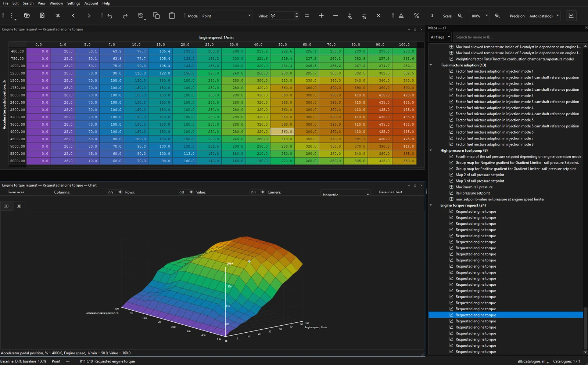
Task: Select the Maximum rail pressure map
Action: [x=474, y=187]
